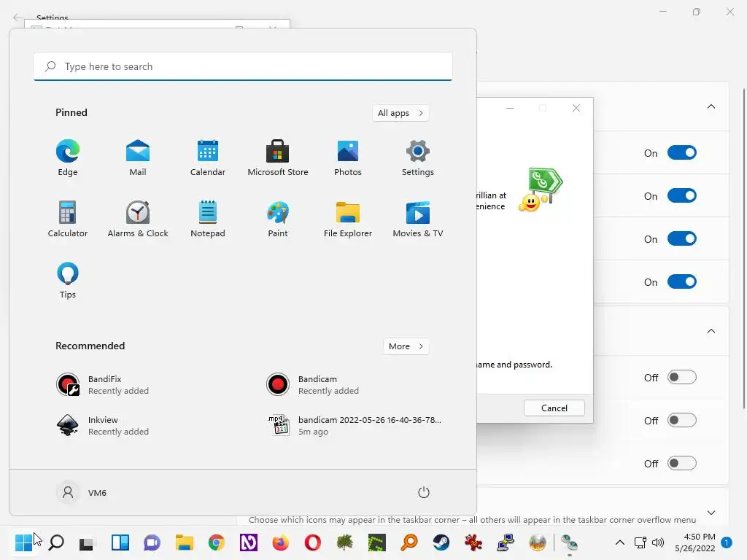Open the Widgets taskbar button
Screen dimensions: 747x560
120,542
